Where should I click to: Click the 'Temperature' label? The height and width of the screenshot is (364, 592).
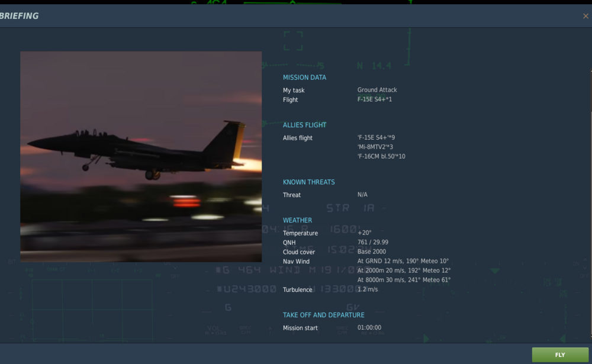300,233
